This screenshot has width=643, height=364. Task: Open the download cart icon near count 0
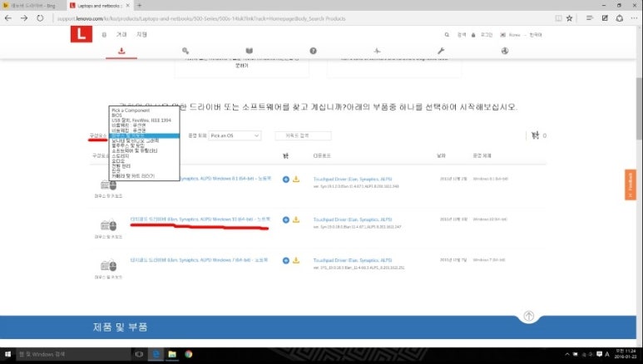(x=535, y=135)
